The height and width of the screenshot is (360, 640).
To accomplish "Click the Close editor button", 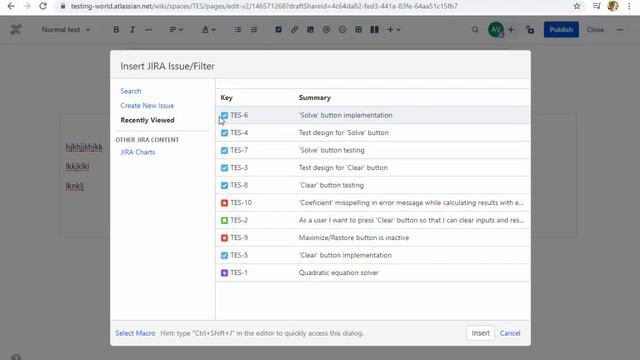I will 595,30.
